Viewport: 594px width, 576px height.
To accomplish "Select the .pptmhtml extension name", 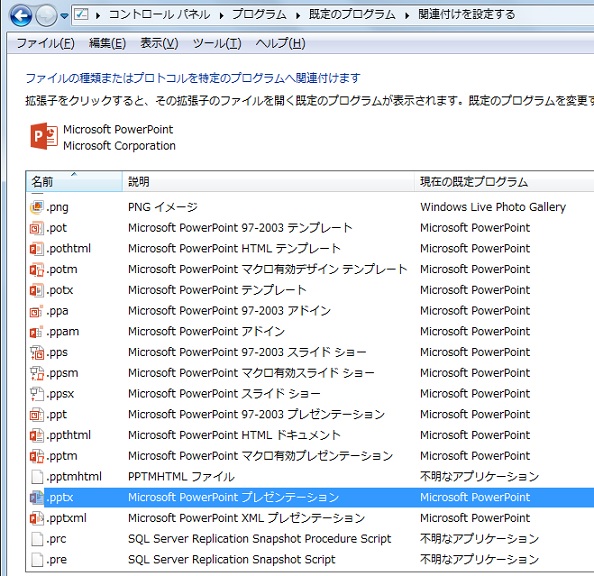I will click(x=74, y=477).
